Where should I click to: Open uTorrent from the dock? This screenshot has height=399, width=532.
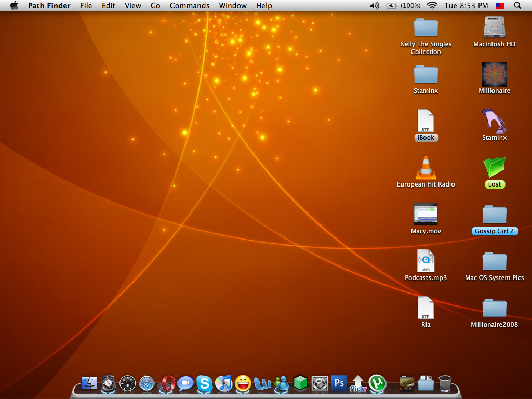coord(377,383)
